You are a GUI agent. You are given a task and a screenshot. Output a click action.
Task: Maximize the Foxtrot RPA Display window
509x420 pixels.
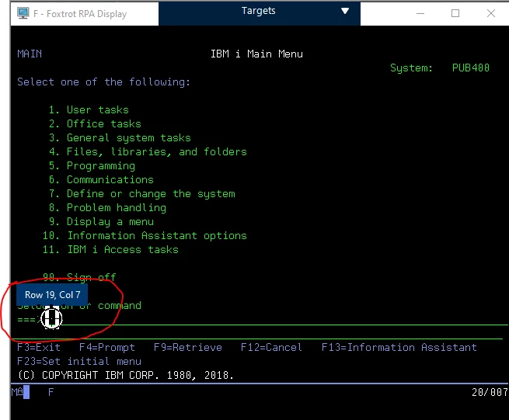[455, 13]
